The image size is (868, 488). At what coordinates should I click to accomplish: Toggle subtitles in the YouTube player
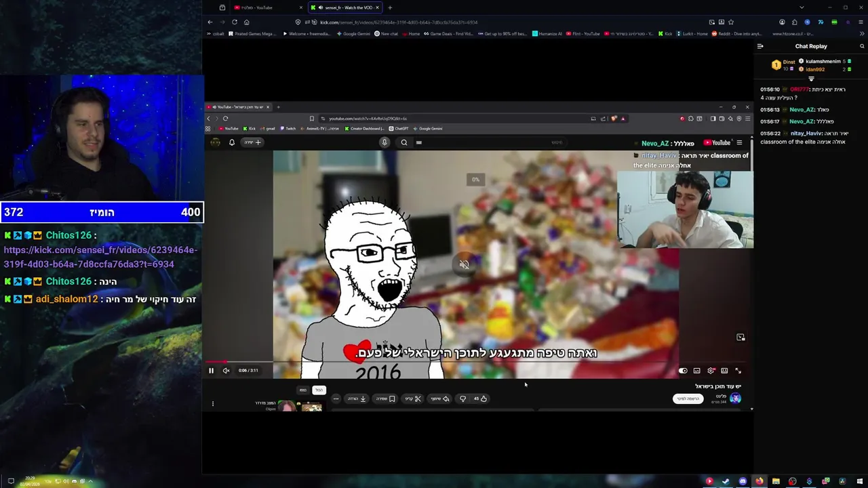696,371
